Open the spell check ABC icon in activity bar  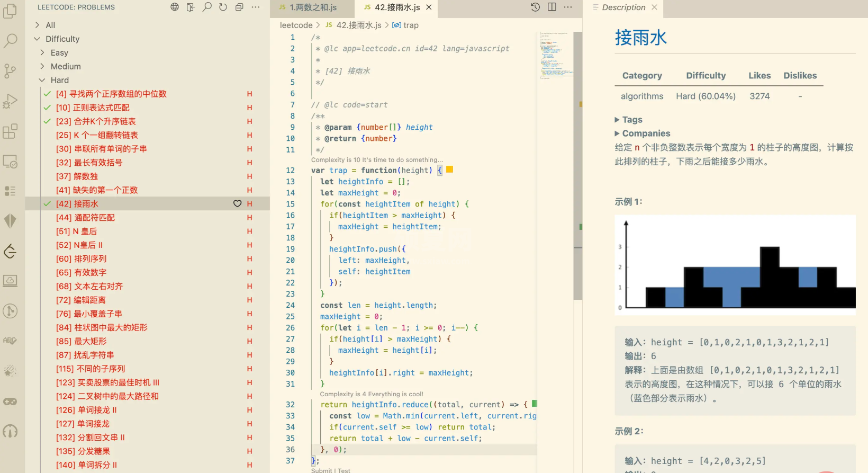click(x=10, y=341)
